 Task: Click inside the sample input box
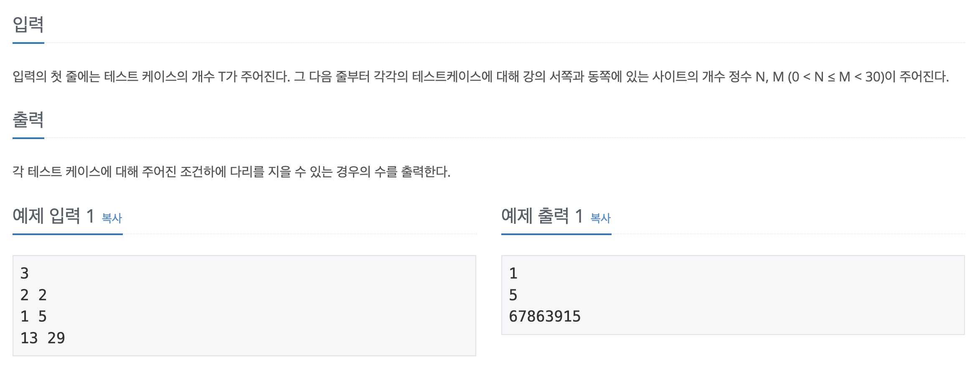tap(244, 306)
